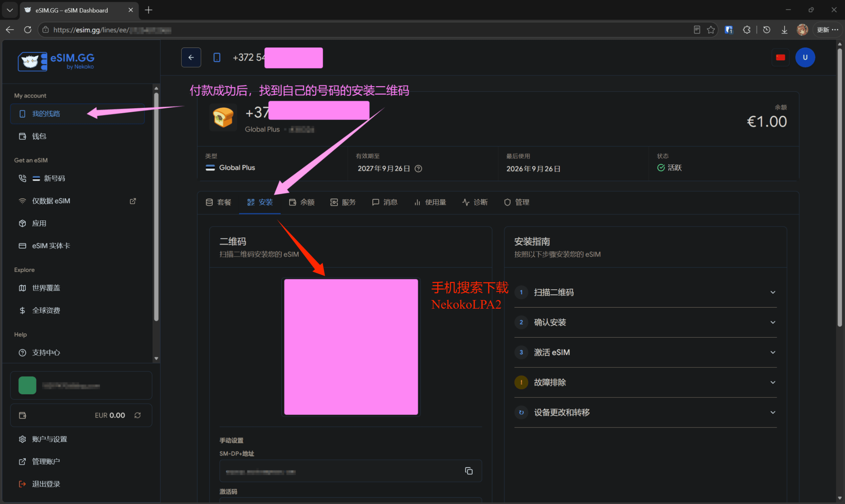Expand 设备更改和转移 section

(x=645, y=412)
